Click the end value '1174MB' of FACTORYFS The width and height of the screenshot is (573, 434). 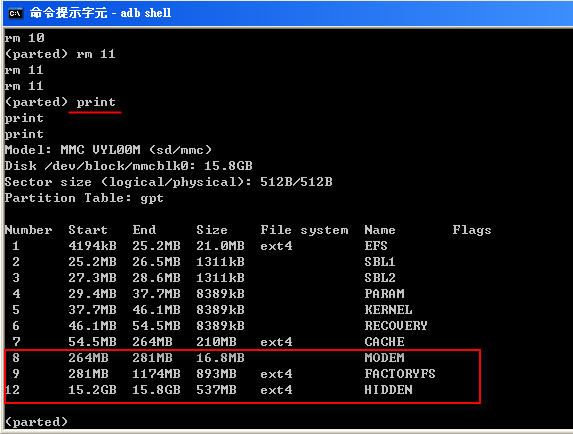tap(156, 374)
